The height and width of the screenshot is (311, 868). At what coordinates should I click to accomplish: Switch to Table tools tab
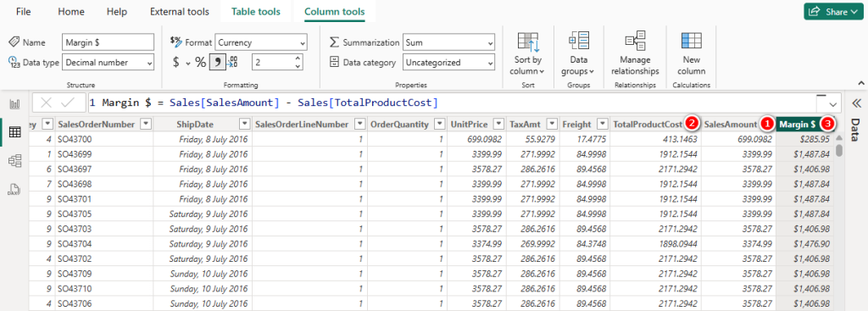pyautogui.click(x=256, y=12)
